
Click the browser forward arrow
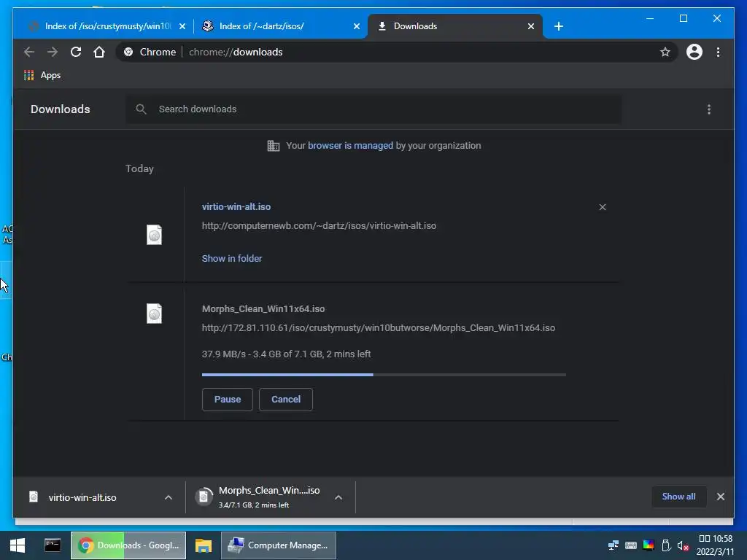click(x=53, y=52)
